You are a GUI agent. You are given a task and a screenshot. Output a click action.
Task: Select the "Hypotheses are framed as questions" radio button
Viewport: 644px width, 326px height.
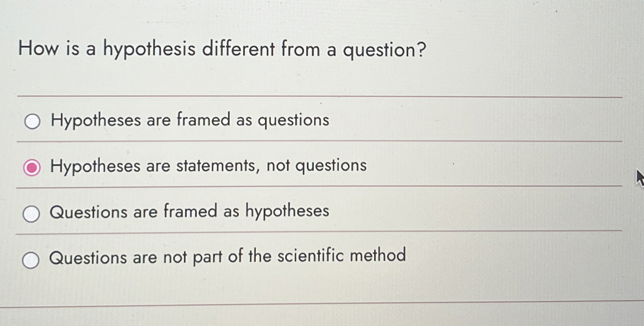pos(31,122)
